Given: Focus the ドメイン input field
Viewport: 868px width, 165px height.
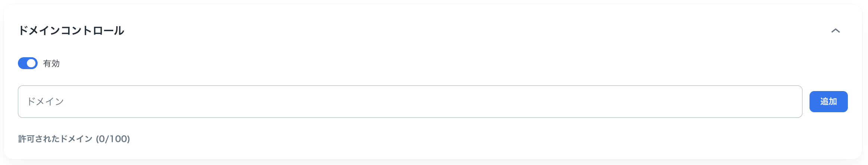Looking at the screenshot, I should click(410, 101).
